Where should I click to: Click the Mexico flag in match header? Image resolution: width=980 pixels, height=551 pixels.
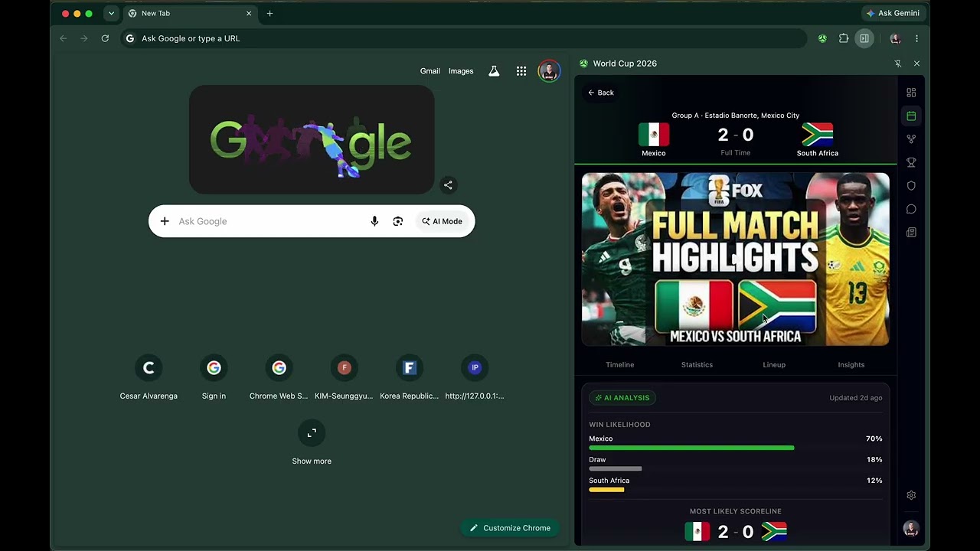[x=654, y=135]
